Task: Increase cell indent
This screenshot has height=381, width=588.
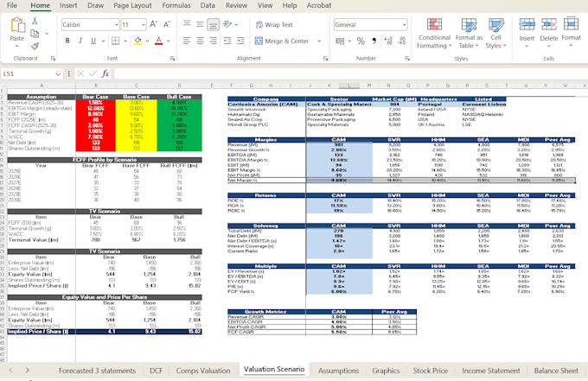Action: point(240,41)
